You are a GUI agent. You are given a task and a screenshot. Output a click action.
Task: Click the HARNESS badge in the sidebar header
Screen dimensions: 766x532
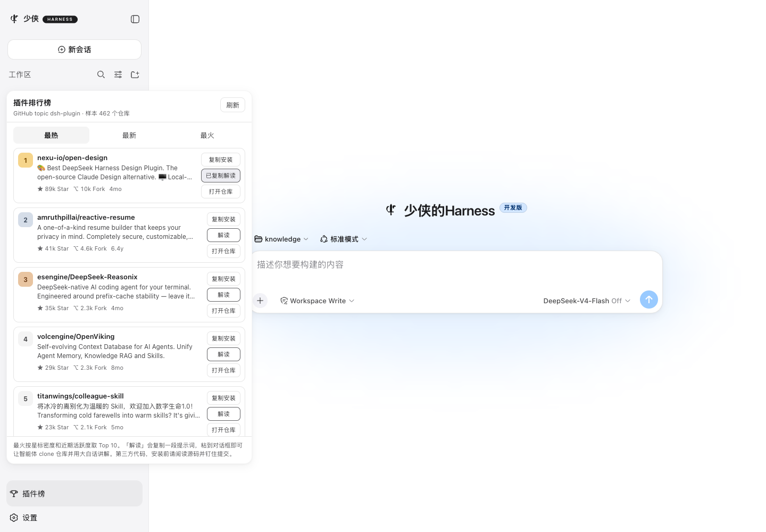pyautogui.click(x=60, y=19)
